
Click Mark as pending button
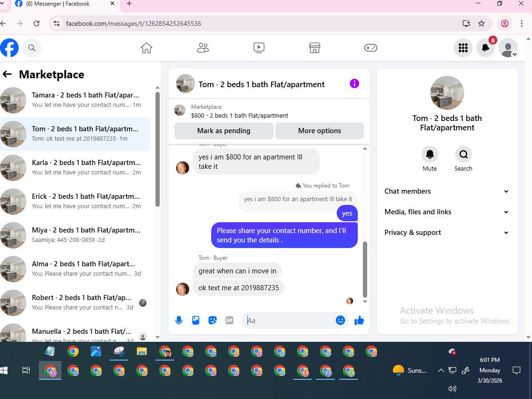coord(223,131)
